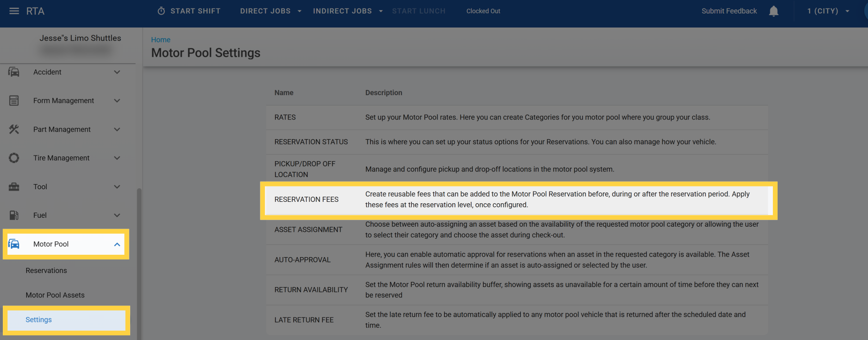Open the 1 (CITY) facility dropdown

click(828, 11)
